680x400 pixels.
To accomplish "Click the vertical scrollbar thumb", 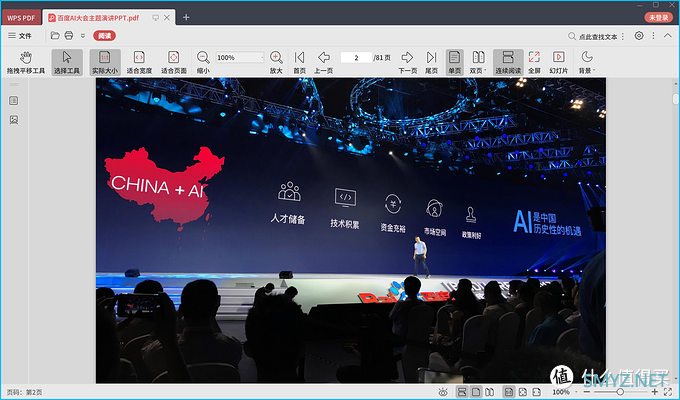I will pyautogui.click(x=676, y=99).
